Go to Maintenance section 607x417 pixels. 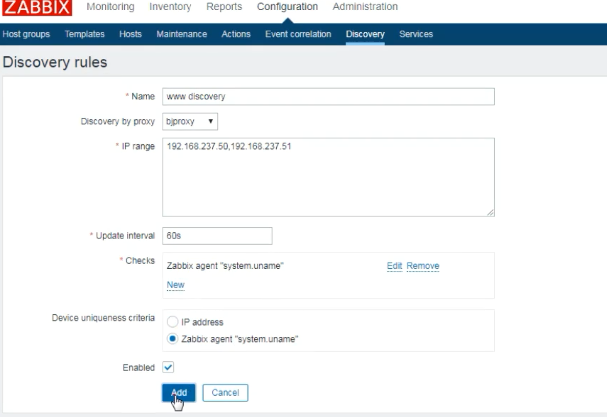point(182,34)
